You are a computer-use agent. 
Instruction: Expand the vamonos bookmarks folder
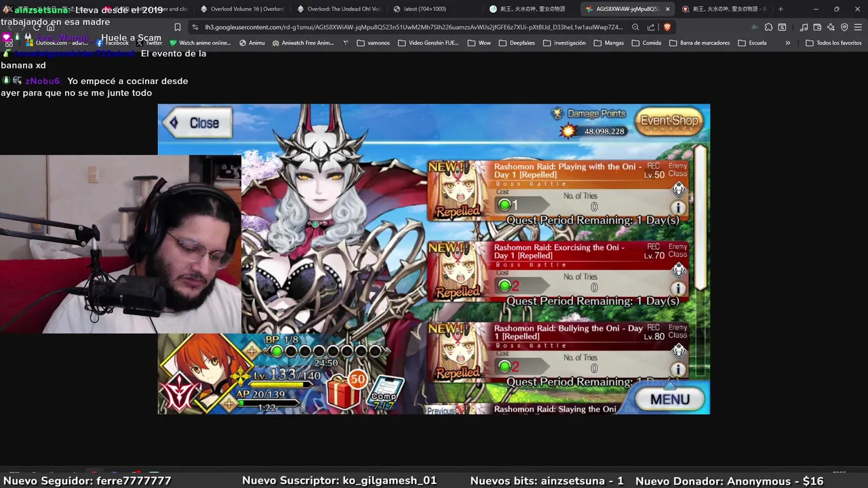pos(373,43)
